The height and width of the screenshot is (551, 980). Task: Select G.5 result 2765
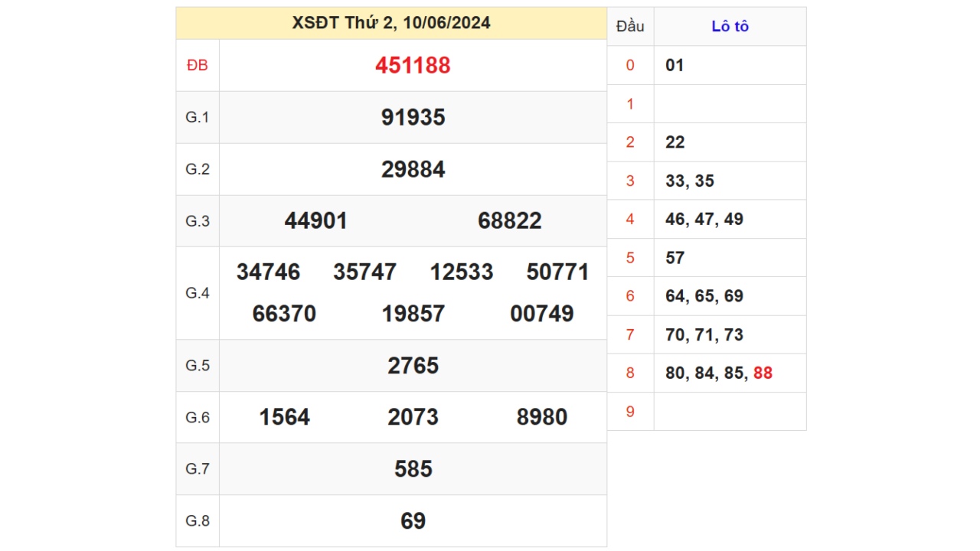click(x=413, y=366)
